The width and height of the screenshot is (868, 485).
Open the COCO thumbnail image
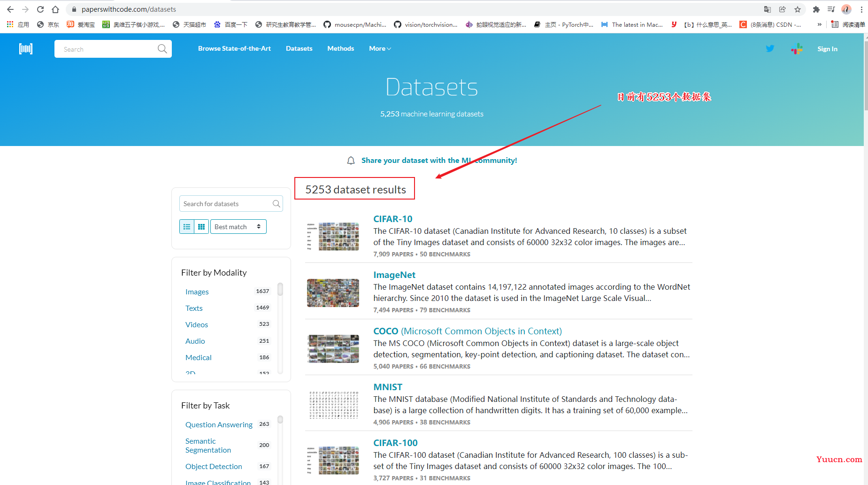click(333, 348)
